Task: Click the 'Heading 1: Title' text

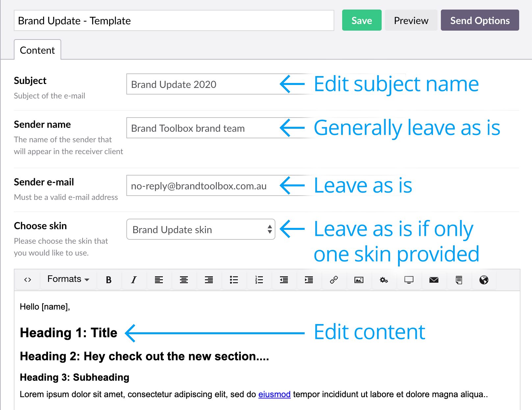Action: click(68, 333)
